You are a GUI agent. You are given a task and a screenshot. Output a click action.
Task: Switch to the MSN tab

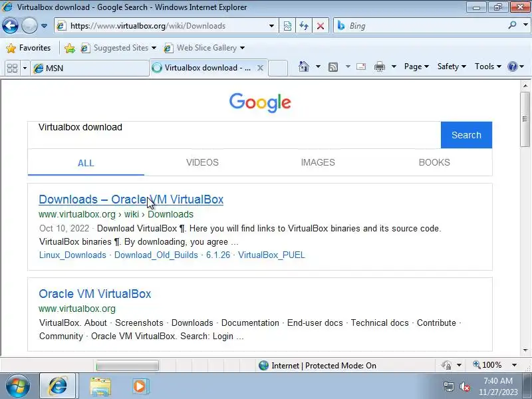coord(90,68)
